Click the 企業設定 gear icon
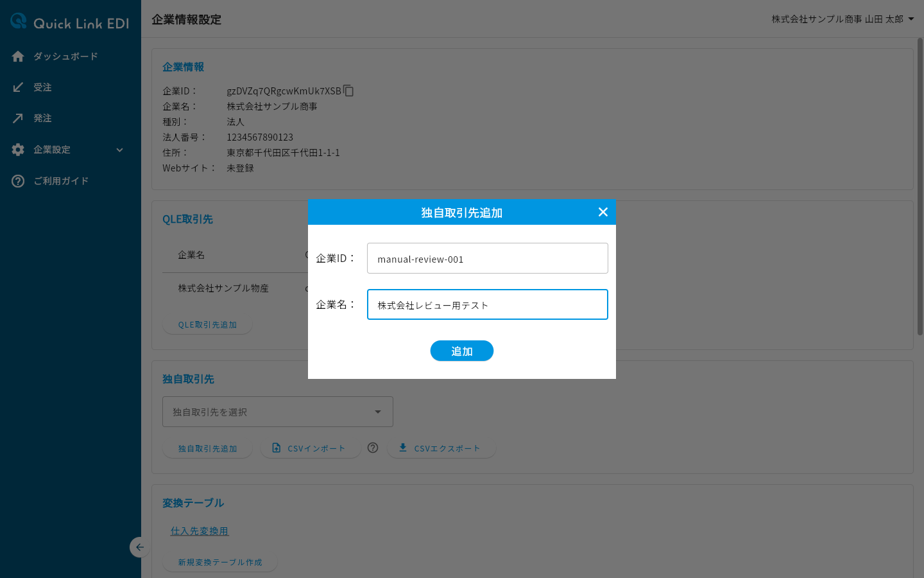 (18, 150)
